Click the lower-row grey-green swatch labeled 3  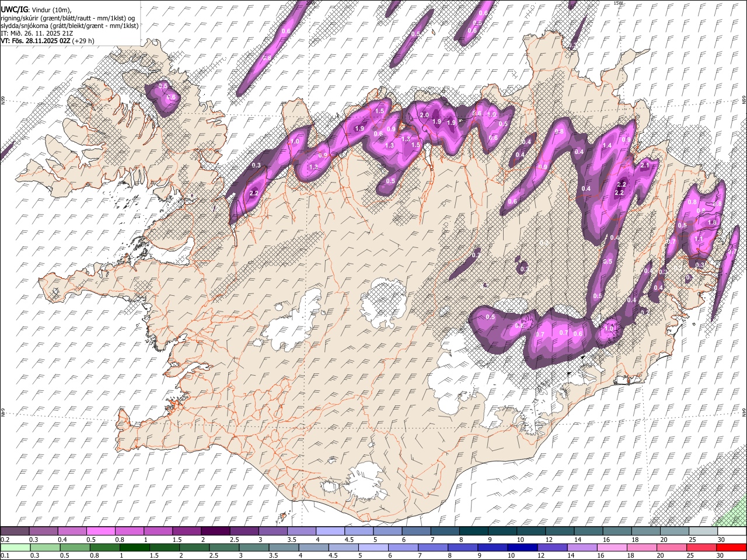click(x=254, y=548)
